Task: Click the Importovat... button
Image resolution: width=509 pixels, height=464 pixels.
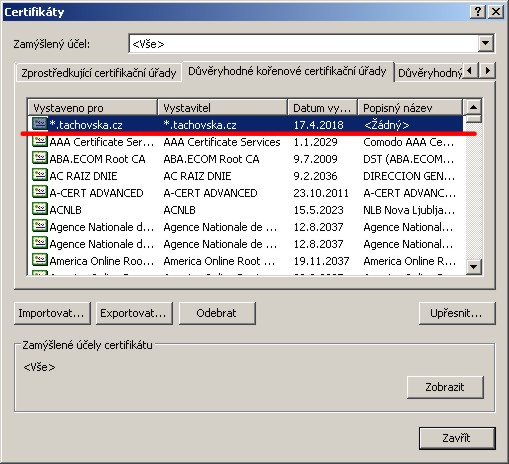Action: (x=52, y=313)
